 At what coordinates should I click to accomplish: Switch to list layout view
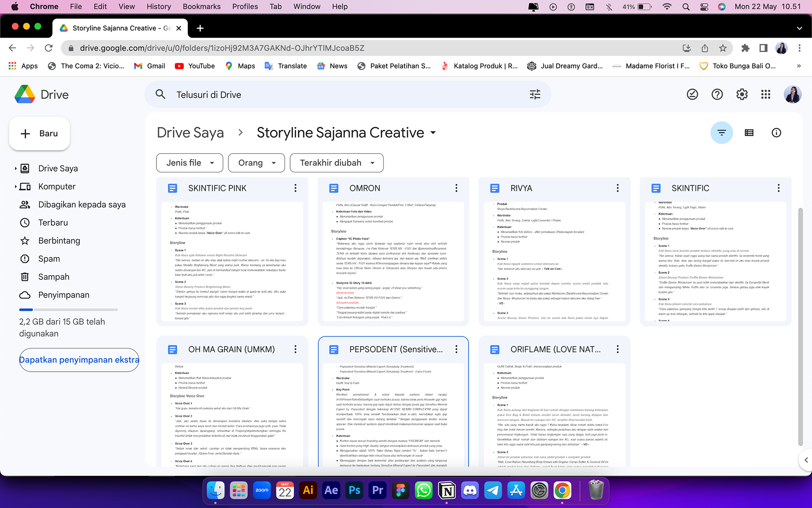click(x=749, y=133)
